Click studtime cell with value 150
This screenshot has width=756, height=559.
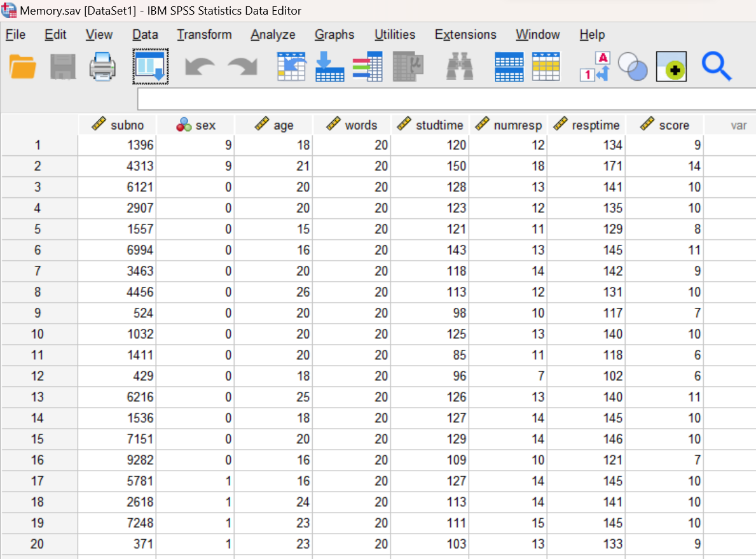430,166
